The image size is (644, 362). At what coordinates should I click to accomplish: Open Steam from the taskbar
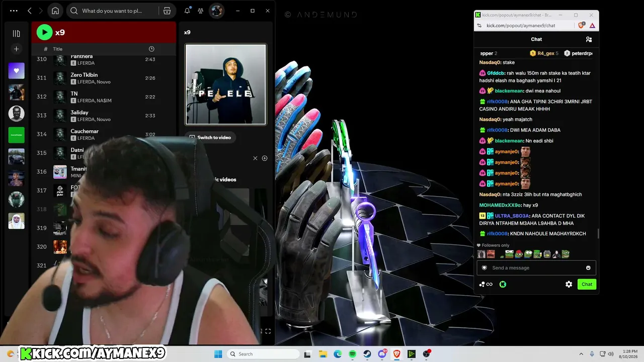click(x=367, y=354)
